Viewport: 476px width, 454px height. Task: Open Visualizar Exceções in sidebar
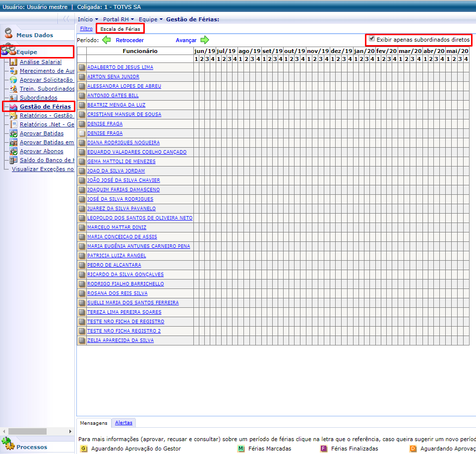coord(43,170)
